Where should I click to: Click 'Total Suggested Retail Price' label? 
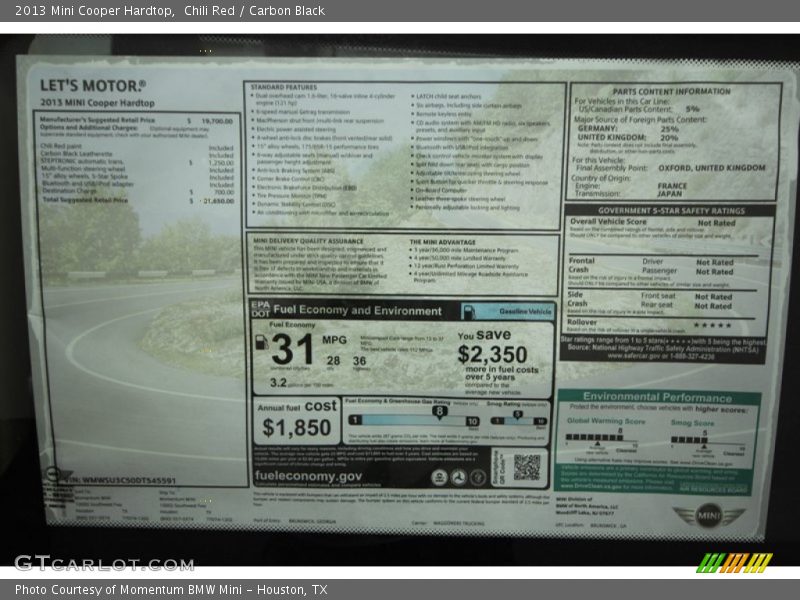click(85, 199)
